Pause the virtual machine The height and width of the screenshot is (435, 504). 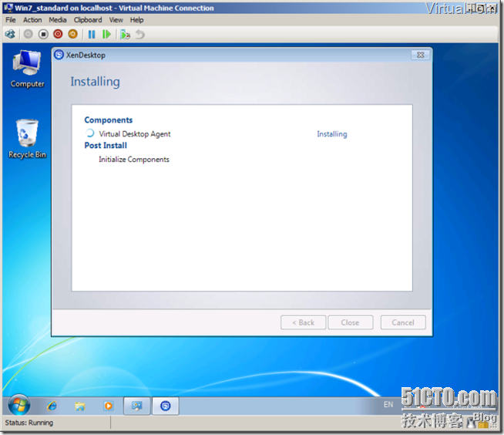point(92,34)
